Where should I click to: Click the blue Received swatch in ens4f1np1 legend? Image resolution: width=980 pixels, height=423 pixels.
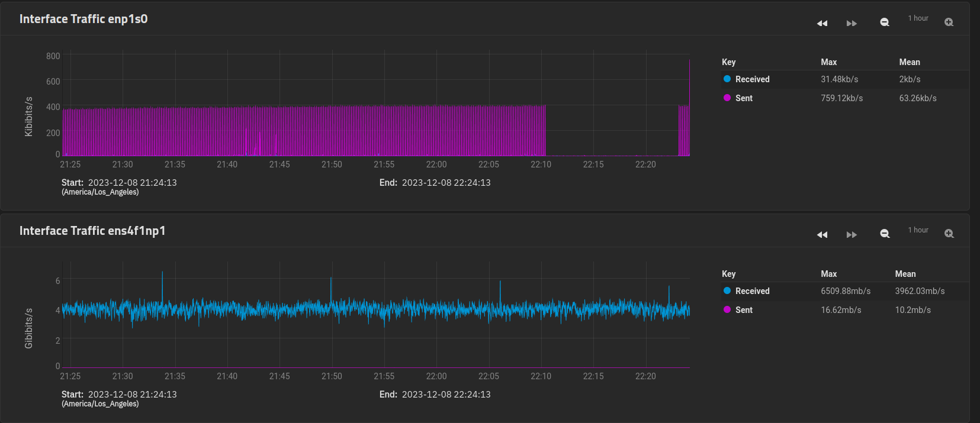tap(727, 290)
